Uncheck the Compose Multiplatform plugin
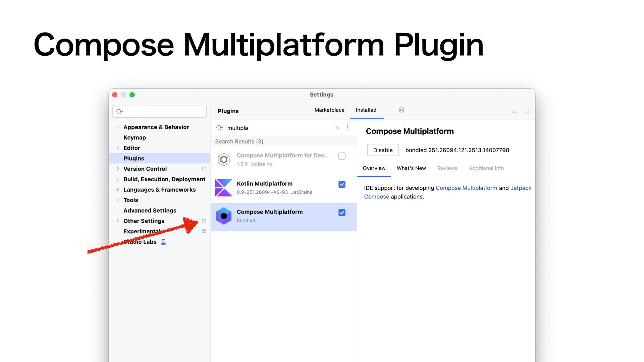Screen dimensions: 644x362 [x=342, y=212]
